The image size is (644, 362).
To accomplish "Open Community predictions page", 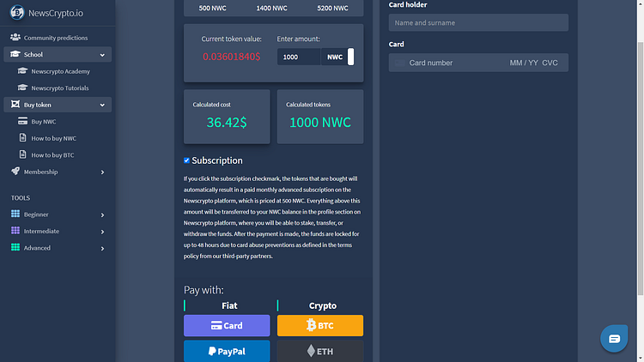I will [58, 38].
